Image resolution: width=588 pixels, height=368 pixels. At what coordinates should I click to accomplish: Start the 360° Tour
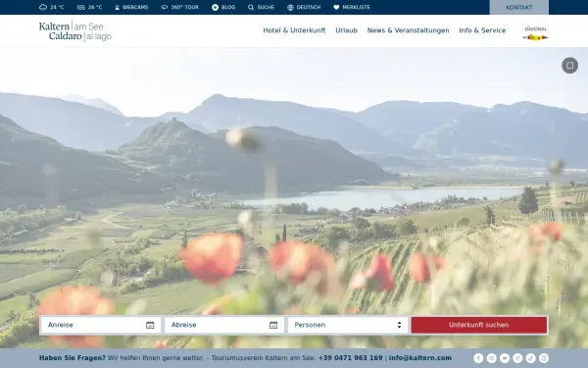180,7
